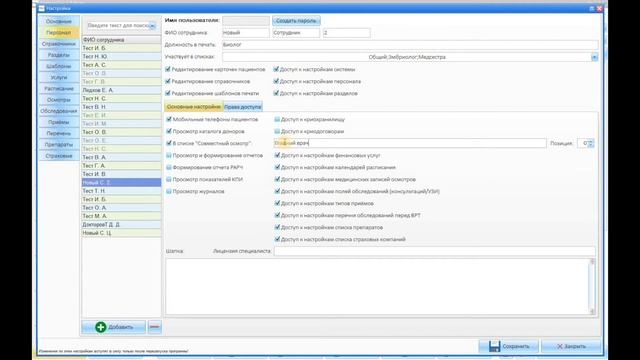Open the 'Шаблоны' settings section
This screenshot has height=360, width=640.
59,66
